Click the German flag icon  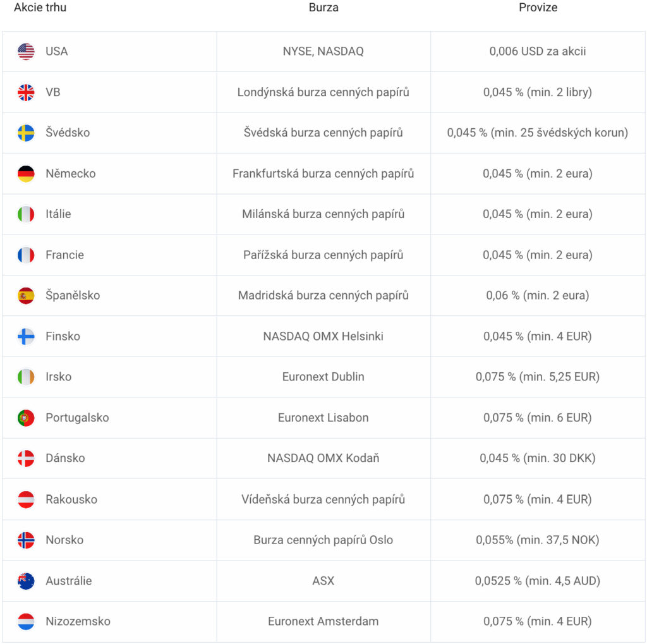[26, 174]
